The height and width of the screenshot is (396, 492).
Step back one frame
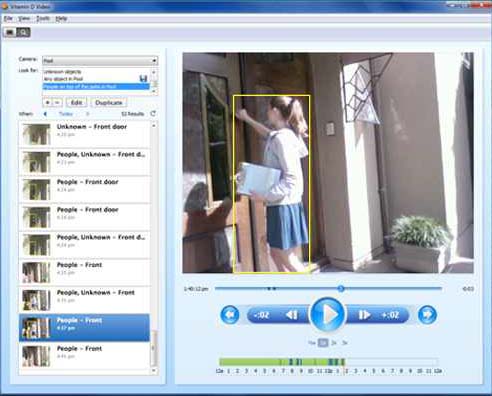(292, 315)
